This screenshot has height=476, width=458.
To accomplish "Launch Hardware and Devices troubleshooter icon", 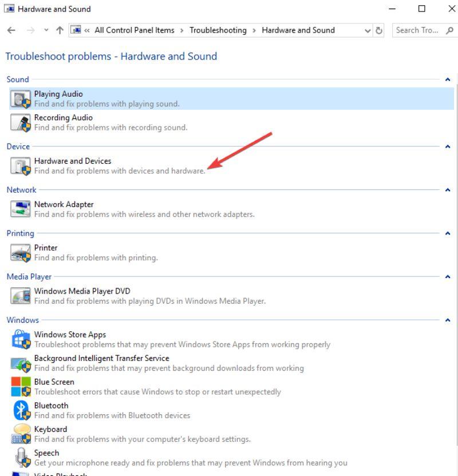I will (21, 166).
